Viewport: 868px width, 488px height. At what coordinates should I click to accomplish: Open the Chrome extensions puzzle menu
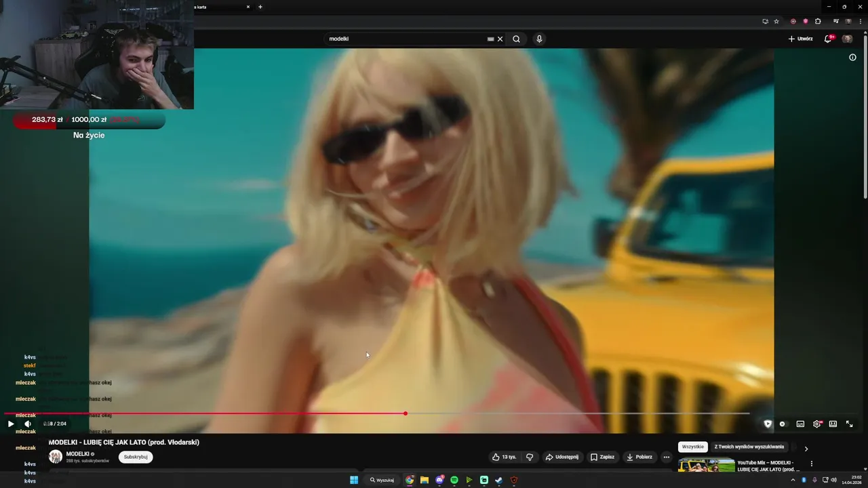point(818,21)
